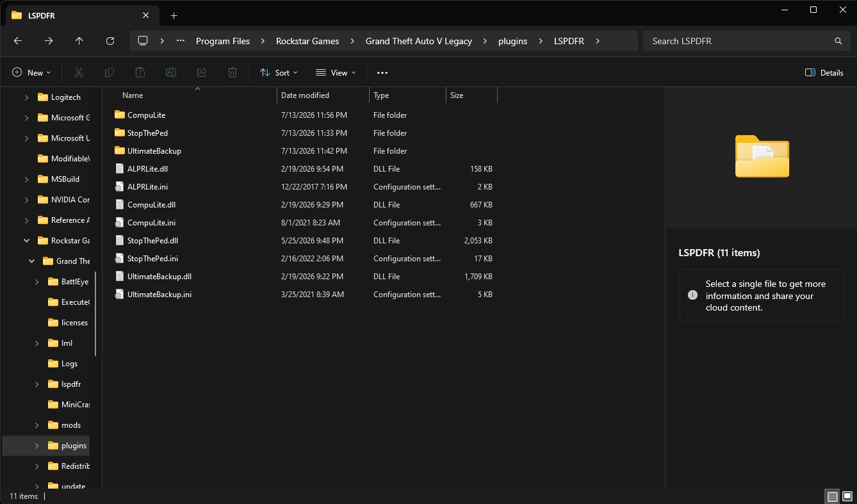
Task: Click the PC monitor icon in address bar
Action: (143, 41)
